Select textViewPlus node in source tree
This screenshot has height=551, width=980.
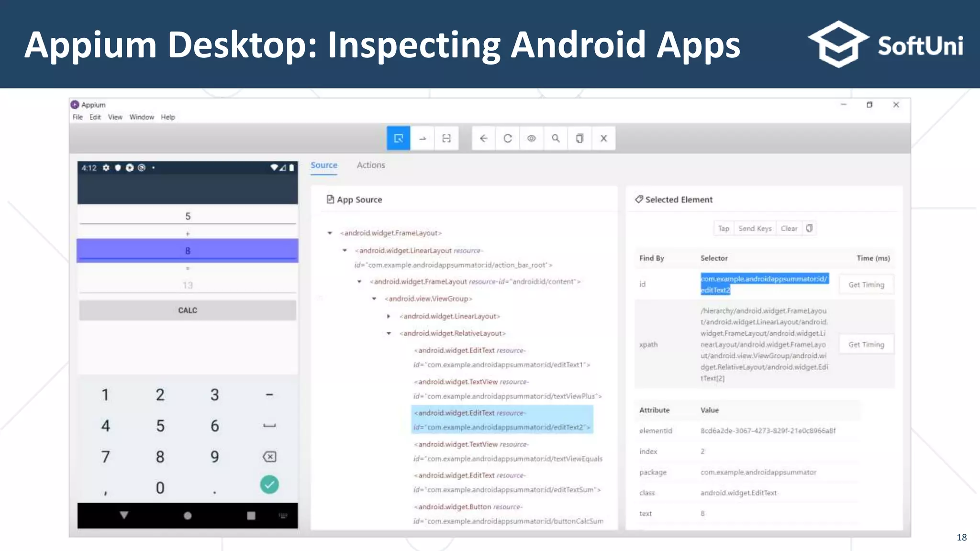click(507, 389)
